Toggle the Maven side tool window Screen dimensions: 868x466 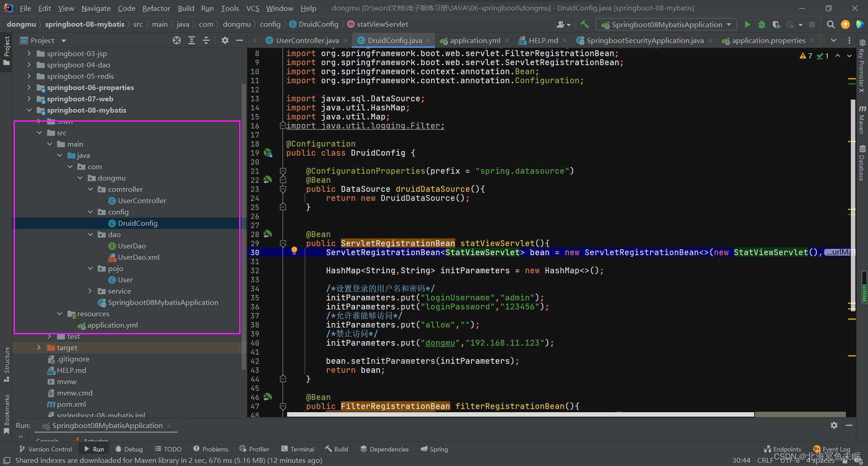[862, 119]
